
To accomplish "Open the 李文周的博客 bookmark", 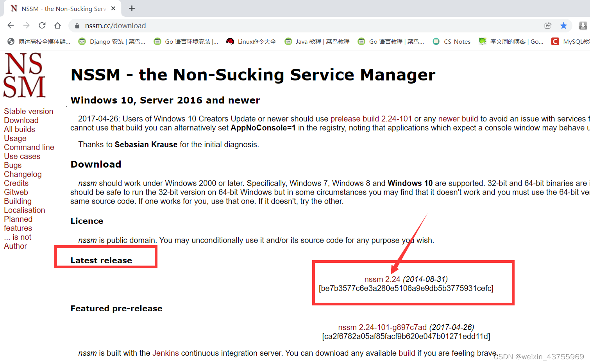I will point(511,41).
